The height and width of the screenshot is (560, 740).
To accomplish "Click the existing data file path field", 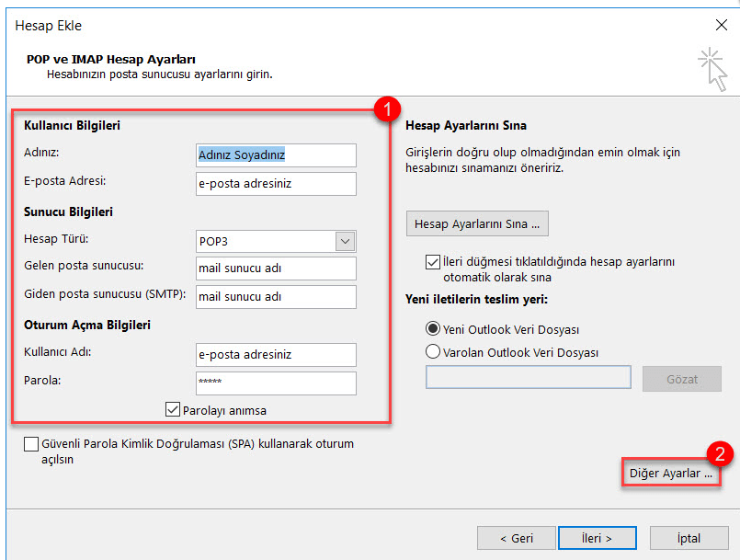I will pyautogui.click(x=528, y=378).
